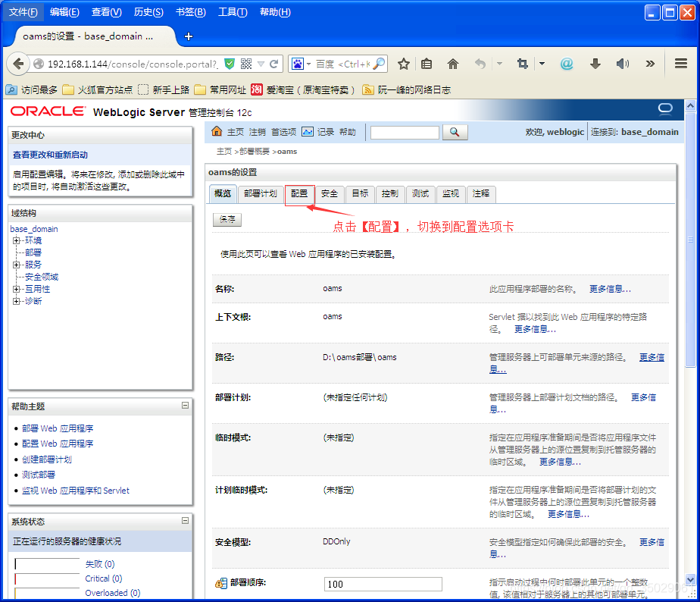The image size is (700, 602).
Task: Expand the 互用性 tree node
Action: 17,289
